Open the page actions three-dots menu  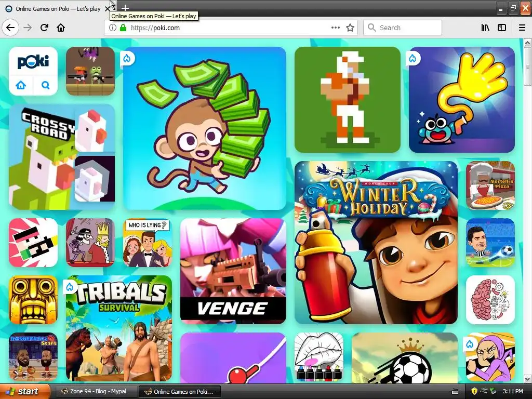pyautogui.click(x=335, y=28)
